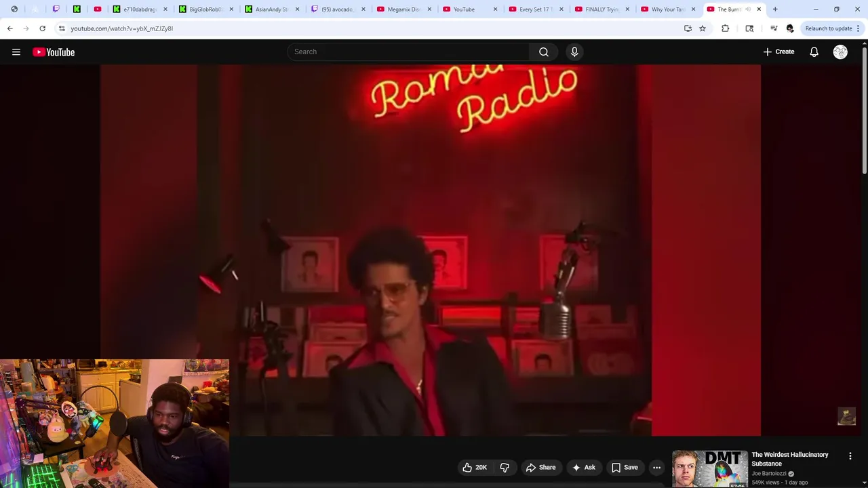Install app icon in address bar

coord(688,28)
